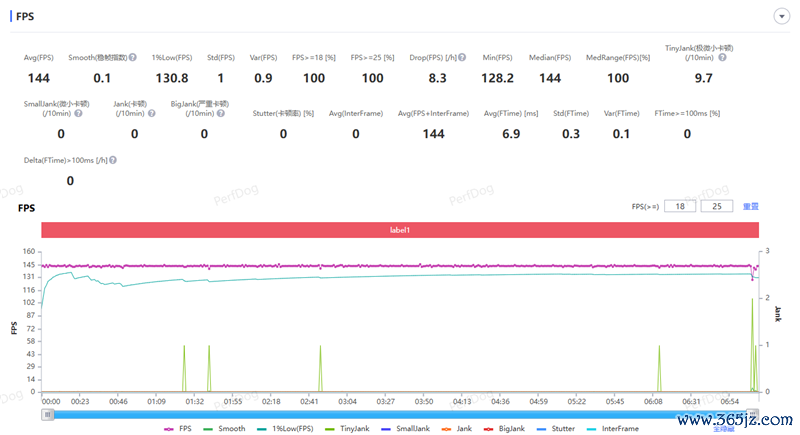Image resolution: width=800 pixels, height=435 pixels.
Task: Click BigJank (/10min) help icon
Action: point(220,113)
